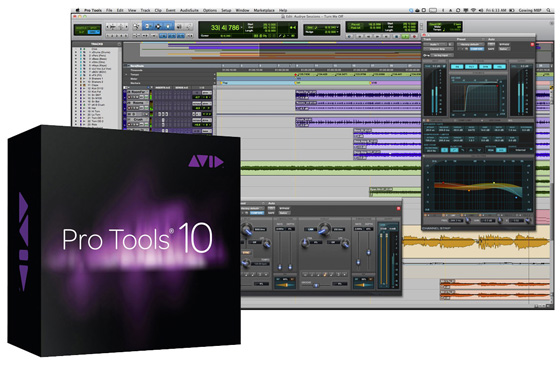Click the Rewind transport button
The width and height of the screenshot is (560, 365).
click(x=369, y=36)
